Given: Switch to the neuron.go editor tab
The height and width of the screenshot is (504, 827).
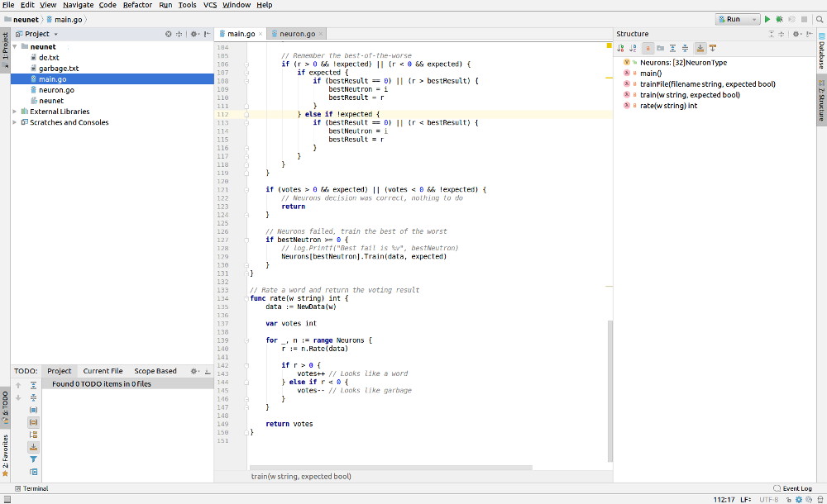Looking at the screenshot, I should pyautogui.click(x=297, y=34).
